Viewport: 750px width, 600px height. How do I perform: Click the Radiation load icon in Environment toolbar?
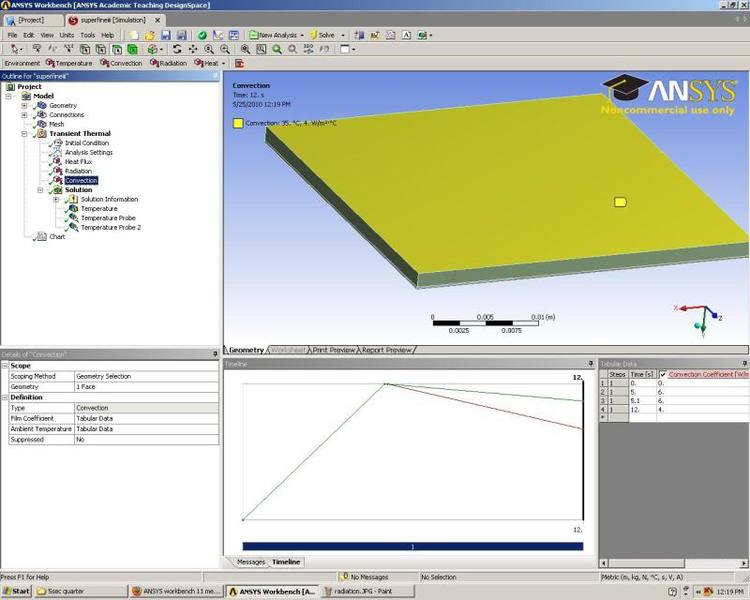(154, 63)
